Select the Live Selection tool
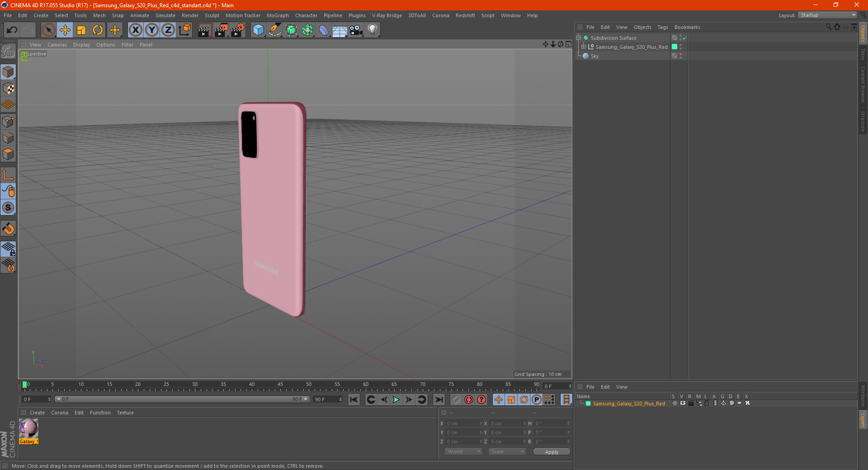The width and height of the screenshot is (868, 470). click(48, 30)
